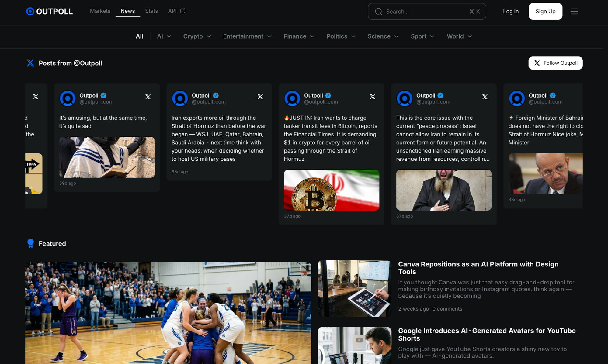Click the Sign Up button
The height and width of the screenshot is (364, 608).
point(545,11)
